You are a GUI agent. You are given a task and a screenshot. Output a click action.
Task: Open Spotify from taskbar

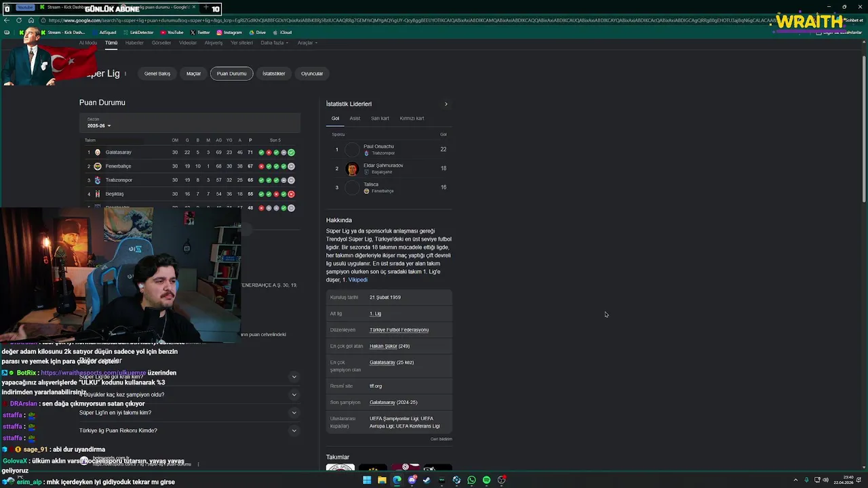pyautogui.click(x=486, y=480)
